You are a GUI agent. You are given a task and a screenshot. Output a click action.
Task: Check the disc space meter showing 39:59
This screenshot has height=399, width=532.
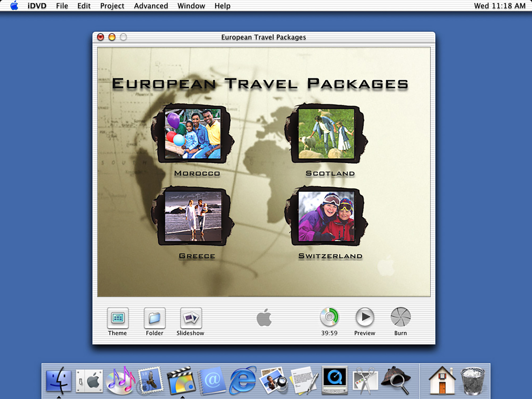click(x=329, y=317)
